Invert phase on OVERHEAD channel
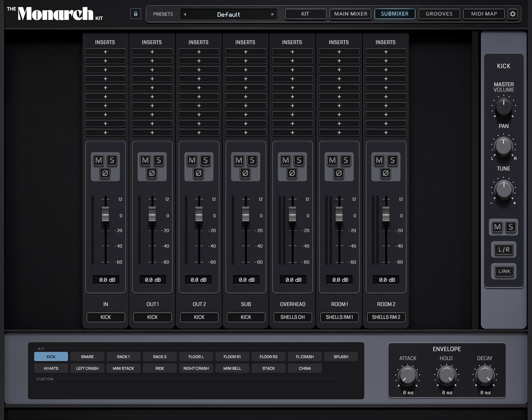The width and height of the screenshot is (532, 420). [x=292, y=173]
